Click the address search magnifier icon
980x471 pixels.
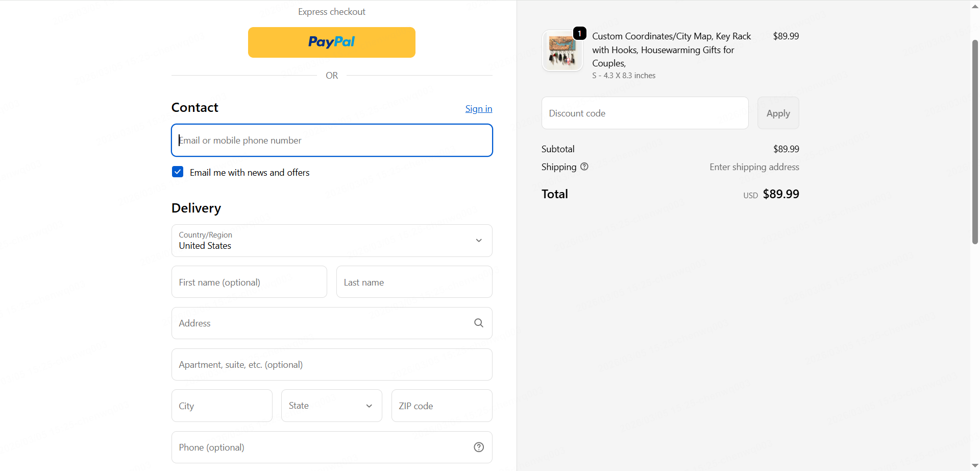click(x=478, y=323)
